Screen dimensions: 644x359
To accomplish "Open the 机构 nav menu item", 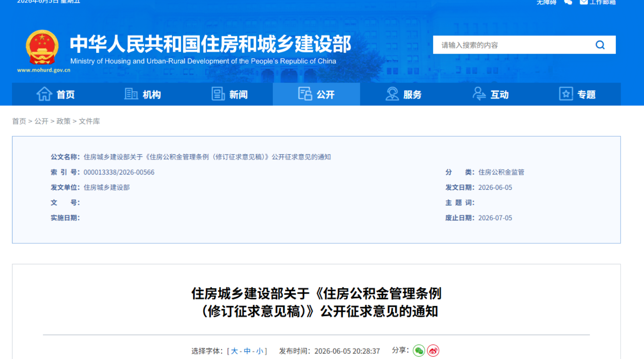I will click(x=143, y=94).
